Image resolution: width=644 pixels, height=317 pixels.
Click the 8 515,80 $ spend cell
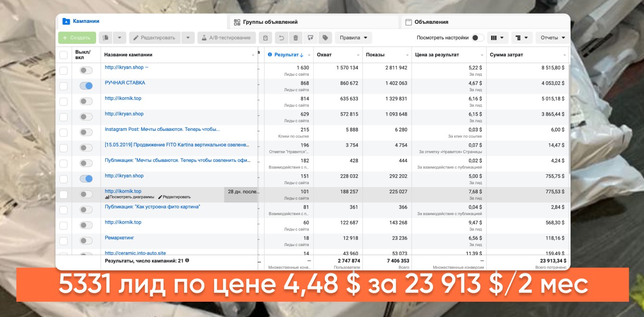[553, 68]
